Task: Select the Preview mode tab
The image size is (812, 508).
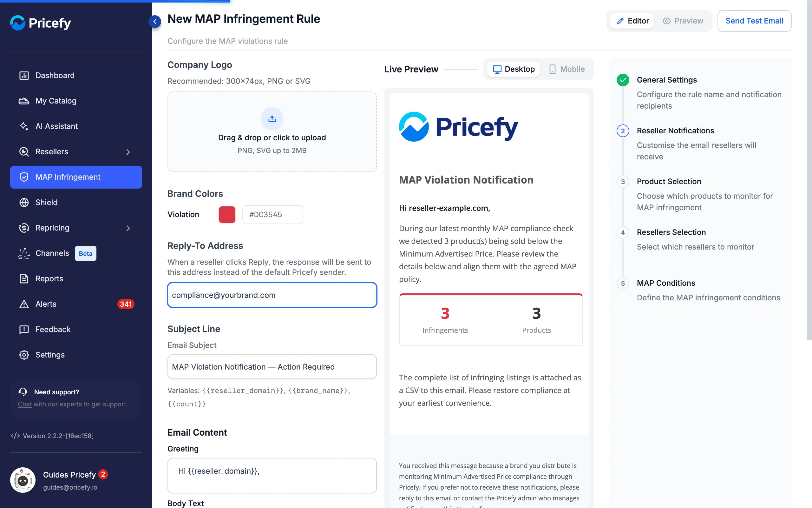Action: [683, 21]
